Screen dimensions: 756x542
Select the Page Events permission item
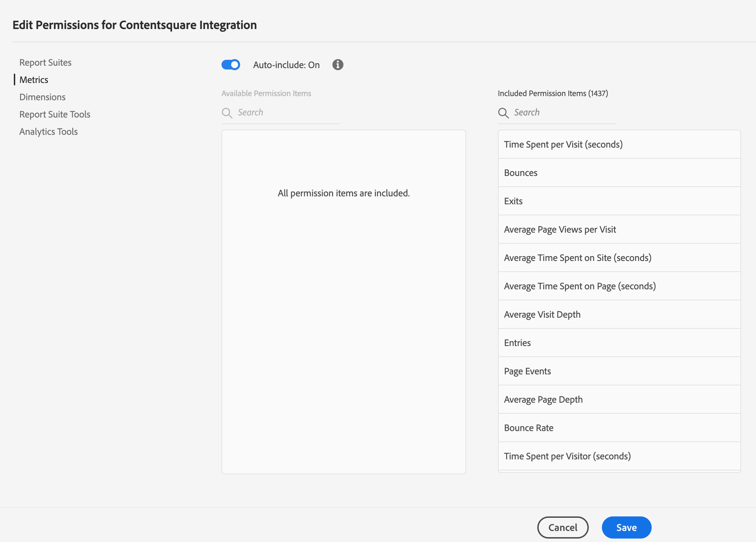pos(619,371)
